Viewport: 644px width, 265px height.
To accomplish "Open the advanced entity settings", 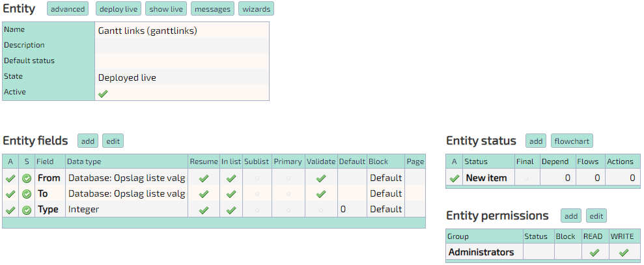I will point(68,9).
